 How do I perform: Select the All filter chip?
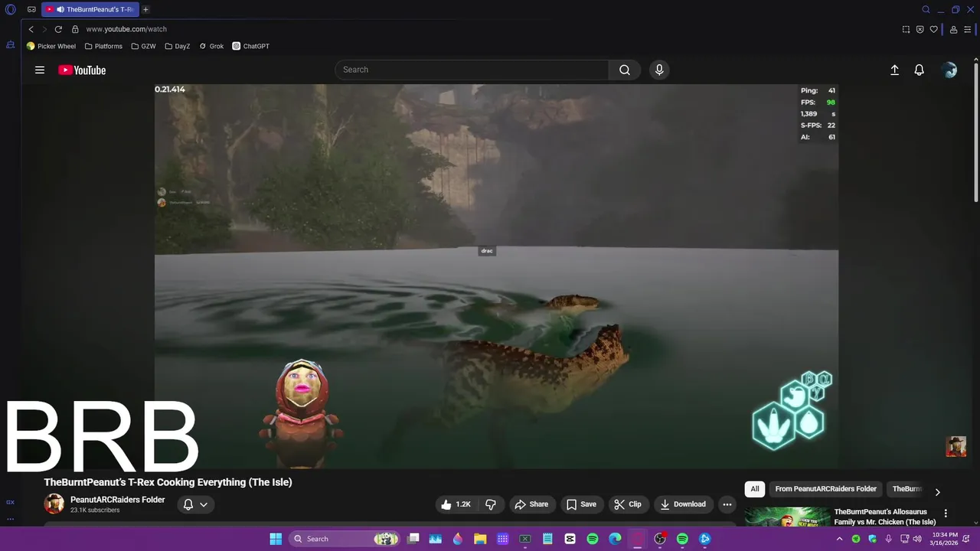755,489
